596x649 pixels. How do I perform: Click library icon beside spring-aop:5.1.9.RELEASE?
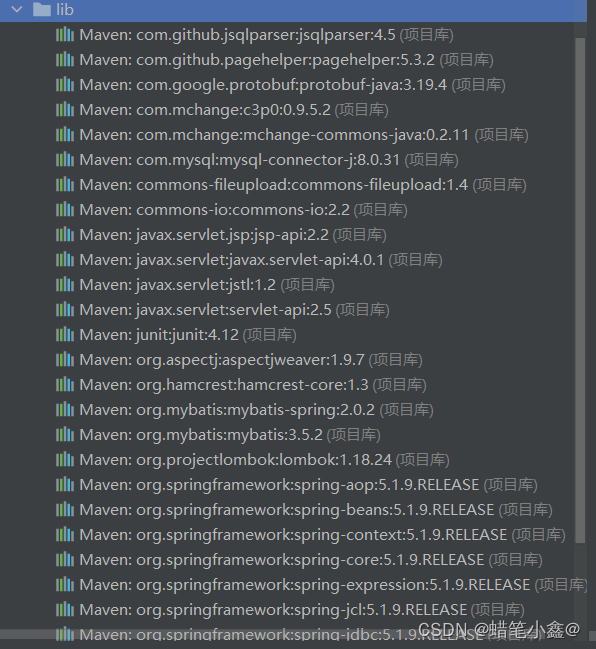[65, 485]
